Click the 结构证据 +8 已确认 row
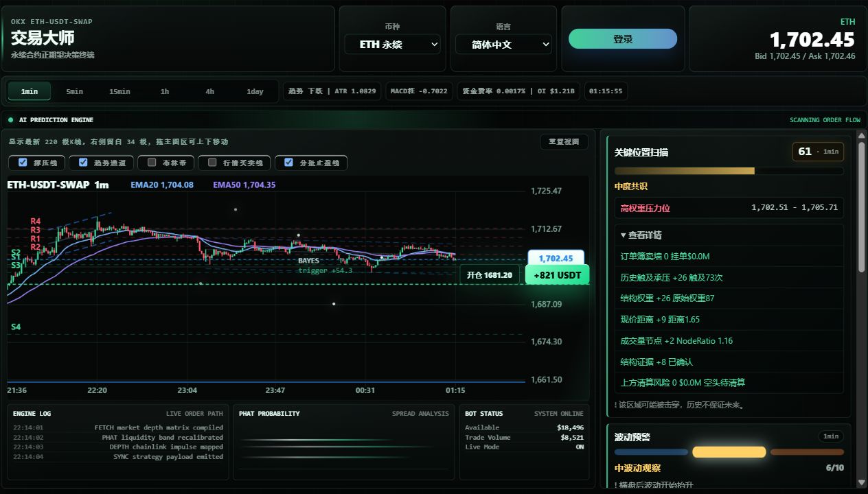The width and height of the screenshot is (868, 494). click(x=729, y=362)
